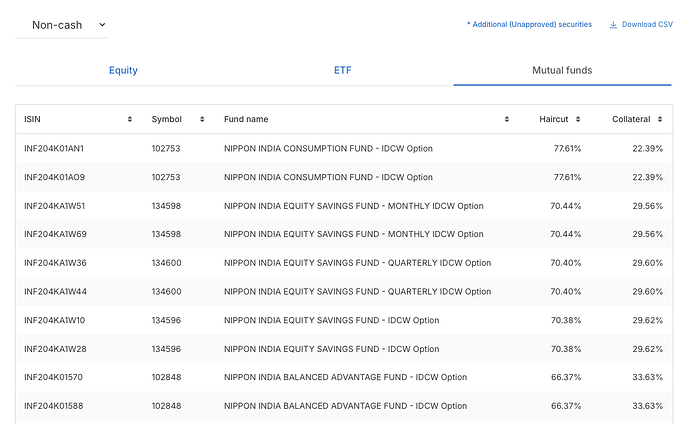This screenshot has width=690, height=424.
Task: Select ISIN INF204K01588 cell
Action: coord(53,406)
